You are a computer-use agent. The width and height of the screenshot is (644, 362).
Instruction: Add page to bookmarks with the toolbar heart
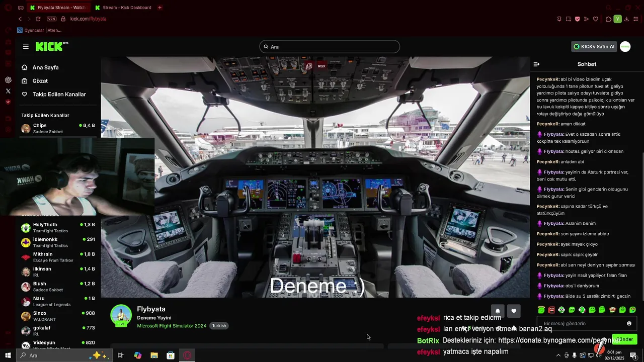click(596, 19)
